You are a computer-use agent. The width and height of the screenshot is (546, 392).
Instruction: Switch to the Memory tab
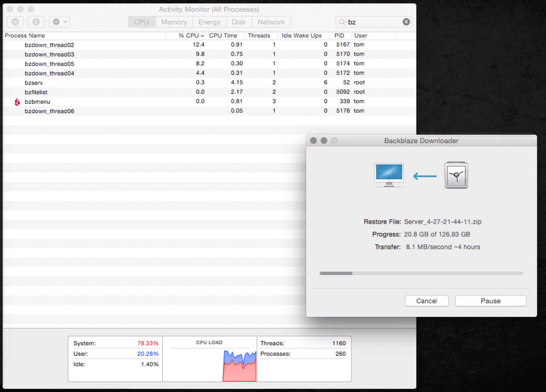pos(174,22)
